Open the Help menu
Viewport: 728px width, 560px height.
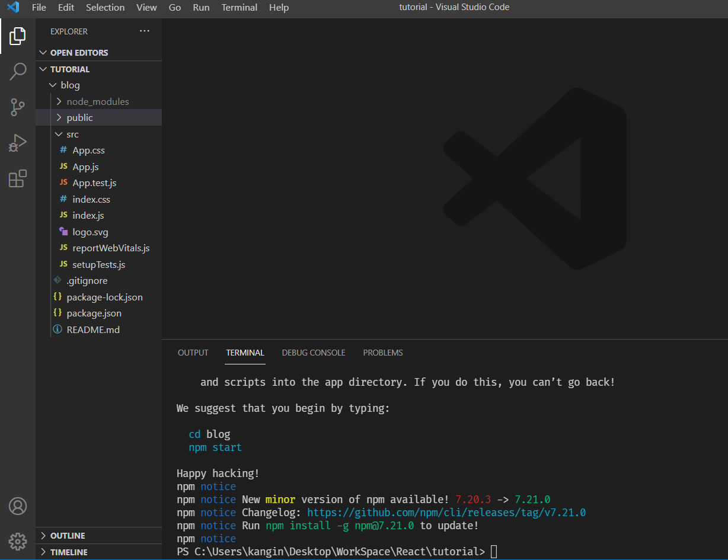coord(279,8)
